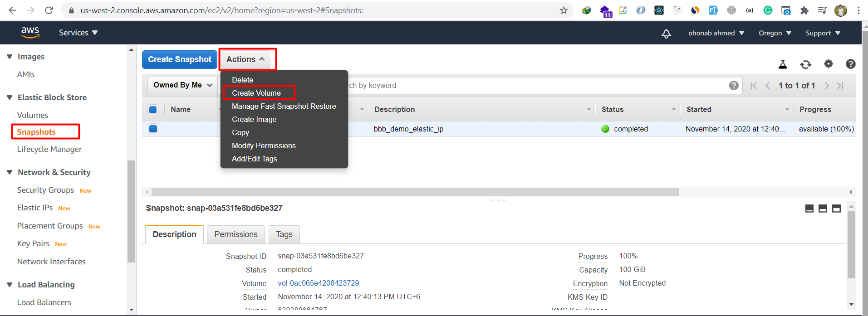868x316 pixels.
Task: Open the Chrome three-dot menu
Action: pos(858,10)
